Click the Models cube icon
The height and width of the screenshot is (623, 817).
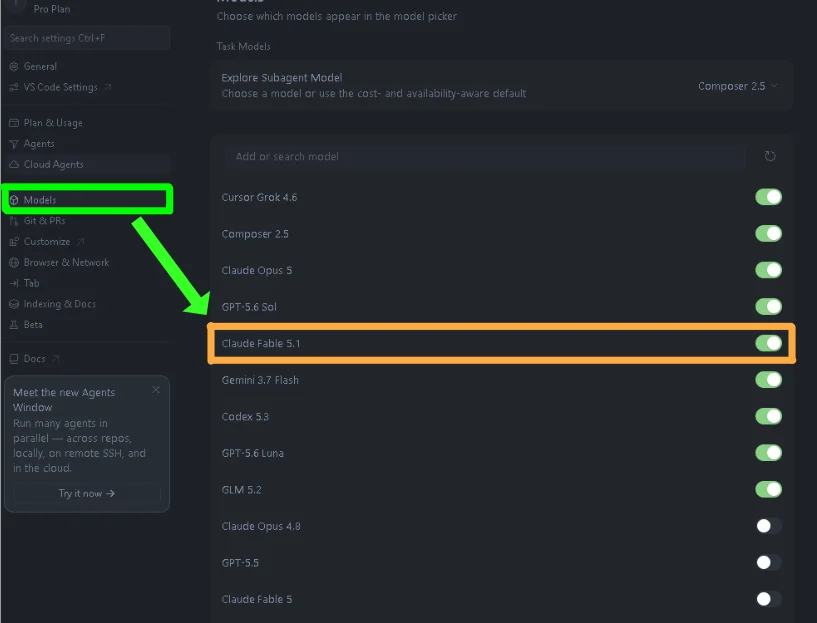14,200
